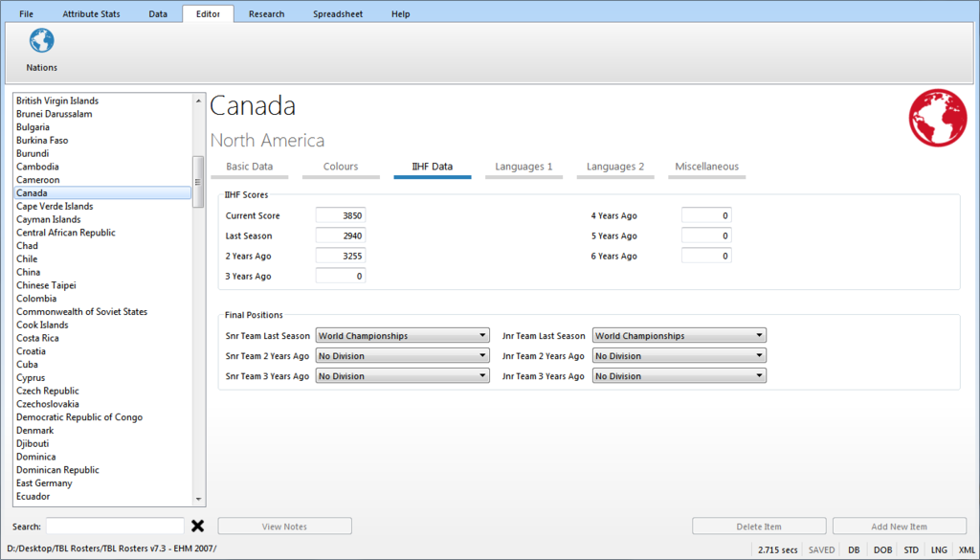Viewport: 980px width, 560px height.
Task: Open the File menu
Action: [26, 13]
